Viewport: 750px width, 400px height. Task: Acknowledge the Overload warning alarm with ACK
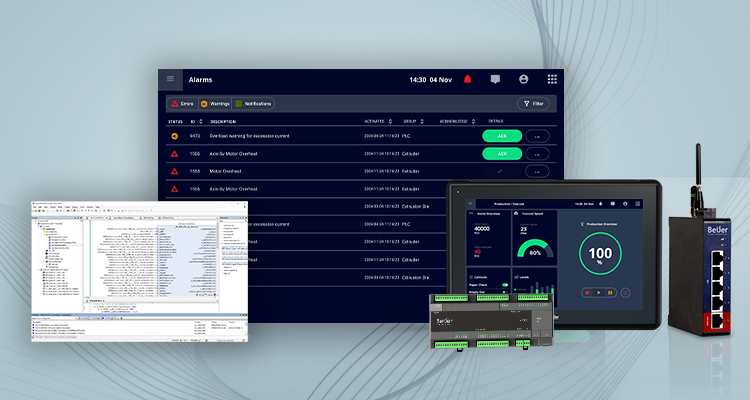[x=502, y=136]
